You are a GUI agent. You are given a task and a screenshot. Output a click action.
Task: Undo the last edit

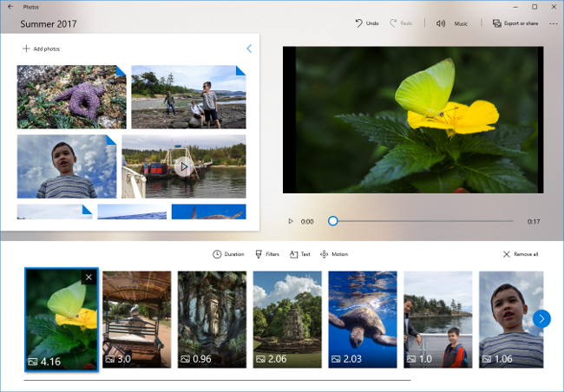pyautogui.click(x=366, y=23)
